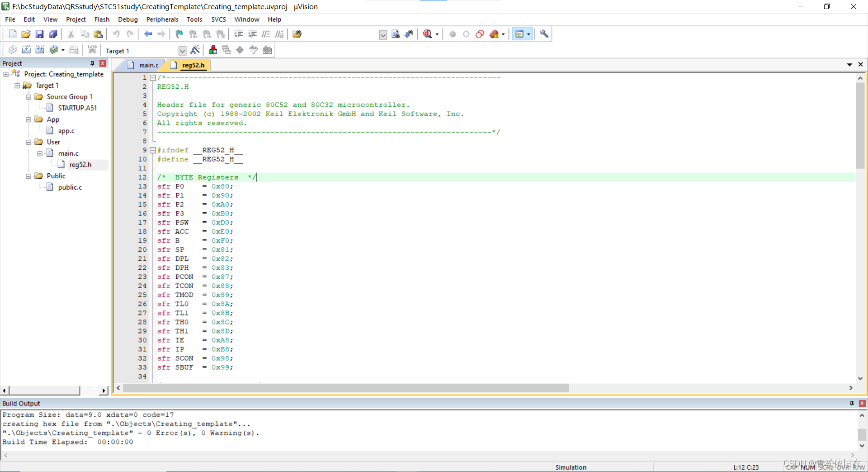
Task: Create a new file with the New icon
Action: click(x=13, y=34)
